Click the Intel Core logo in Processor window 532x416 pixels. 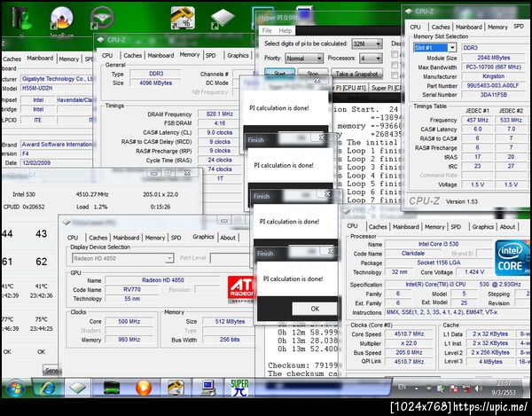(512, 258)
